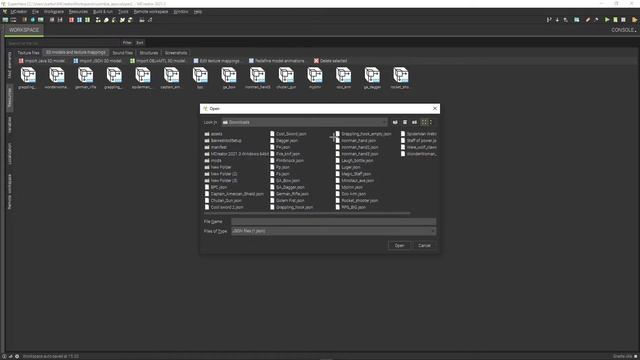
Task: Click the Open button in dialog
Action: [x=399, y=245]
